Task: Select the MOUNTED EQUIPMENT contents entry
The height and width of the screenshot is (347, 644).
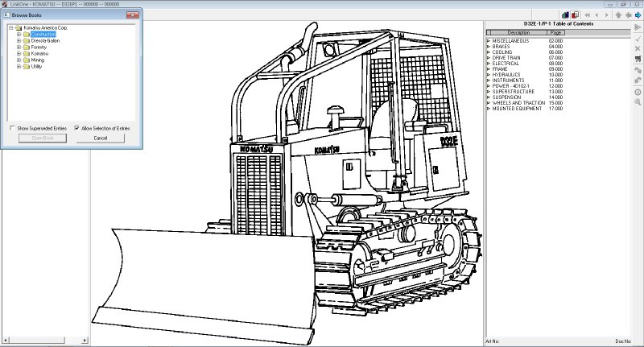Action: point(517,109)
